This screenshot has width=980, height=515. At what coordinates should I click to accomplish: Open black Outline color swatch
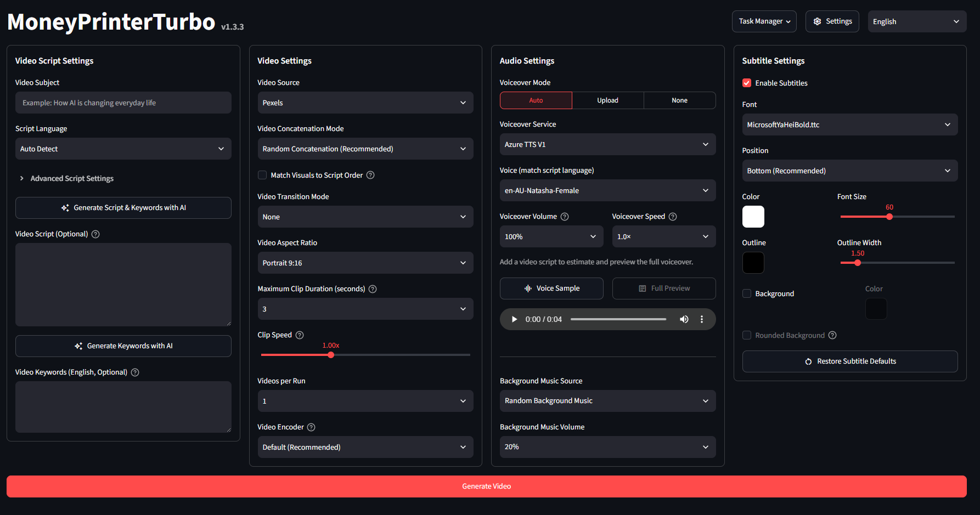(x=753, y=263)
